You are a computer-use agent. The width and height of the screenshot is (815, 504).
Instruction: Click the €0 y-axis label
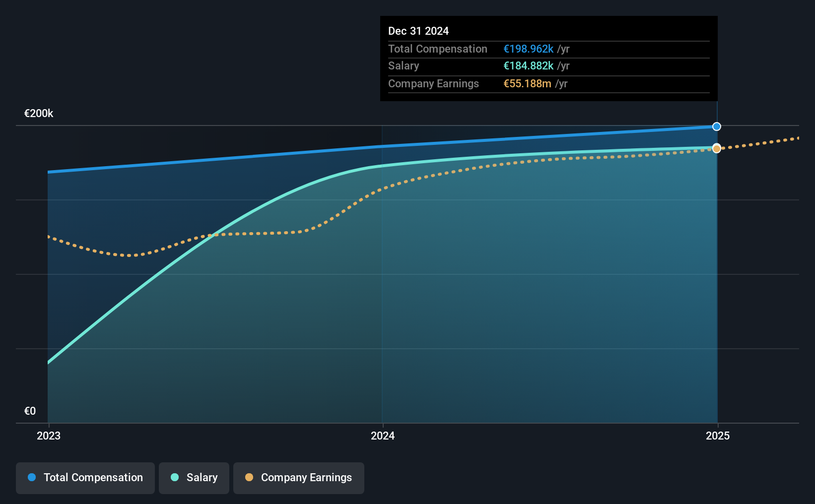click(30, 411)
